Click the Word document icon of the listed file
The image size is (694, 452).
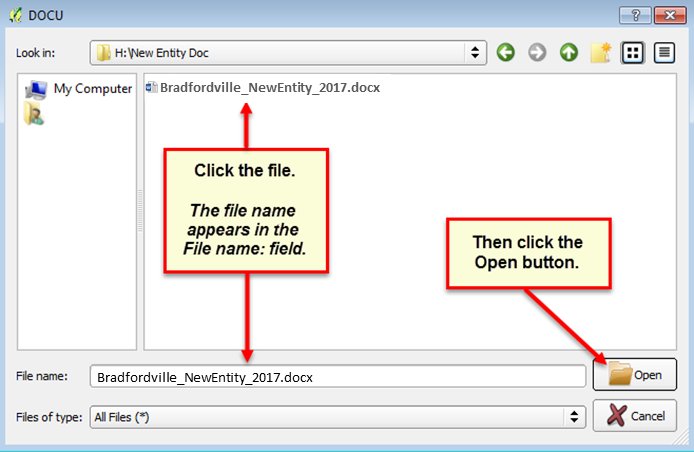click(x=151, y=87)
